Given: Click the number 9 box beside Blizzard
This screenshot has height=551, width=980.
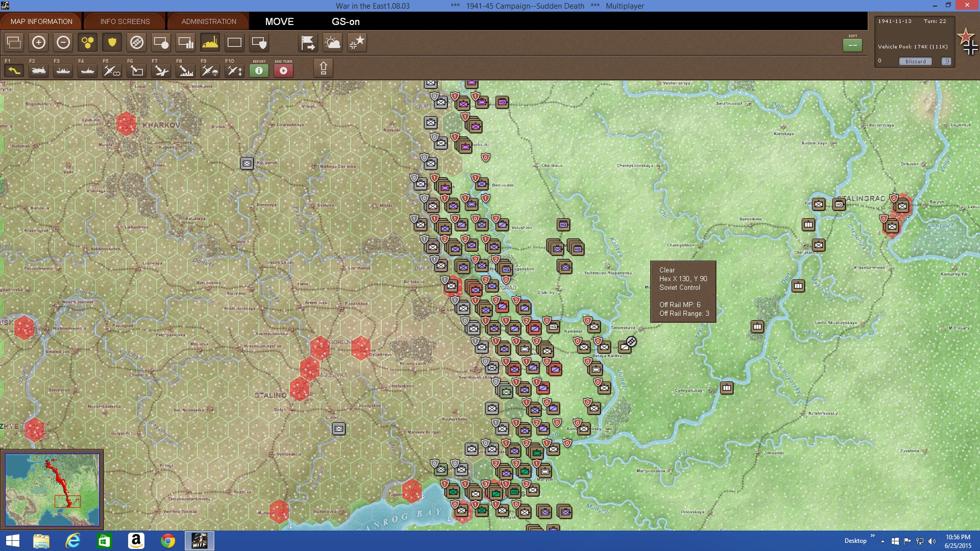Looking at the screenshot, I should click(947, 61).
